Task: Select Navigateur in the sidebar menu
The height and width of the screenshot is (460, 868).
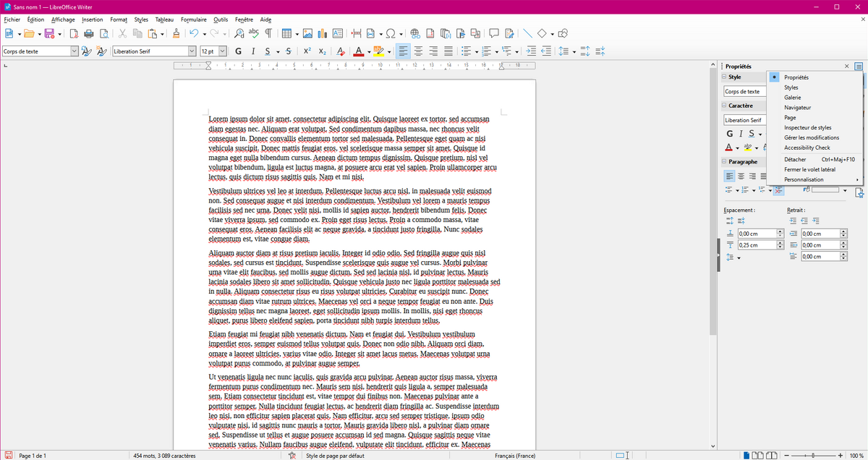Action: (797, 107)
